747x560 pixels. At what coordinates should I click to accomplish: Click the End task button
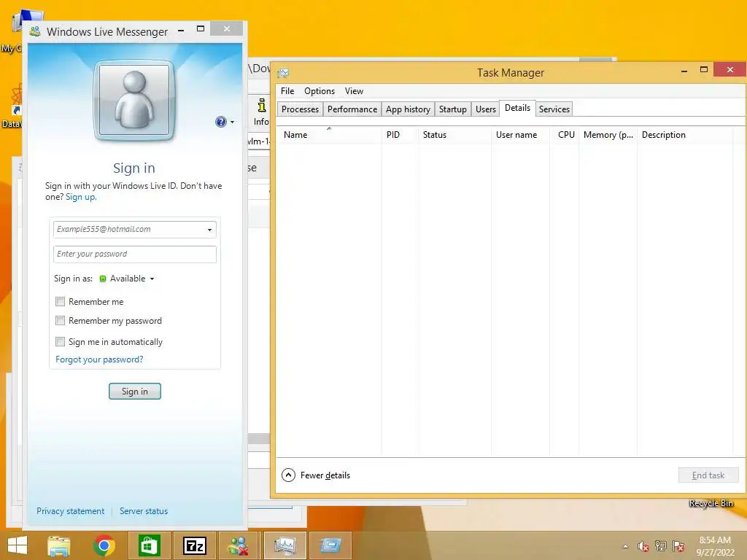coord(708,475)
